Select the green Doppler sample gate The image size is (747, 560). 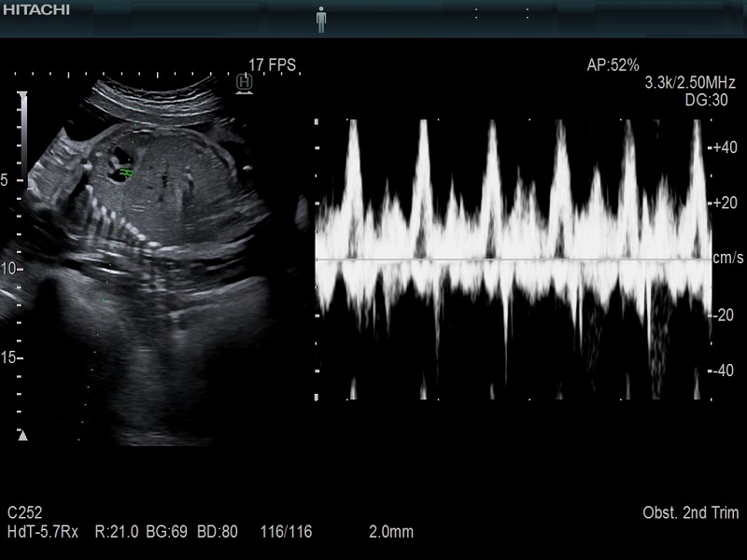(127, 174)
